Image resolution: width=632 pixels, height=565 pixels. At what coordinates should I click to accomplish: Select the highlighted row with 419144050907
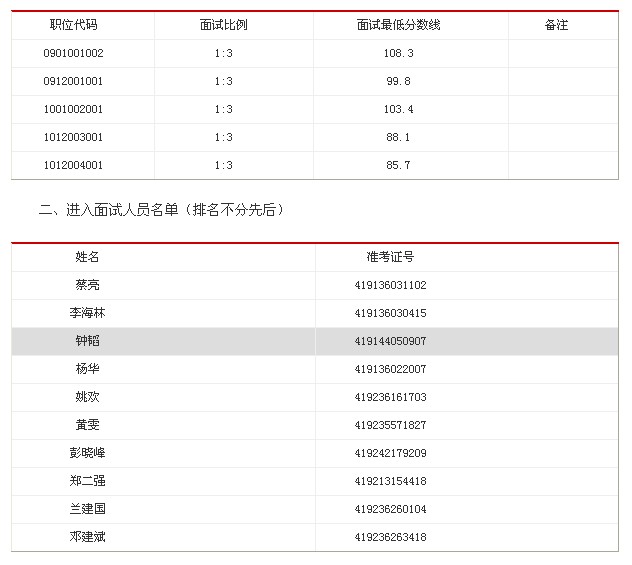[390, 341]
